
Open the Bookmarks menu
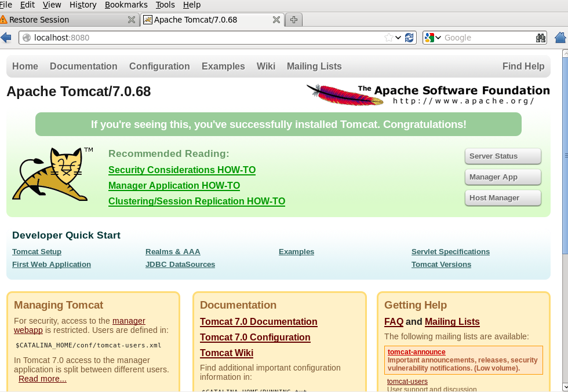click(126, 5)
